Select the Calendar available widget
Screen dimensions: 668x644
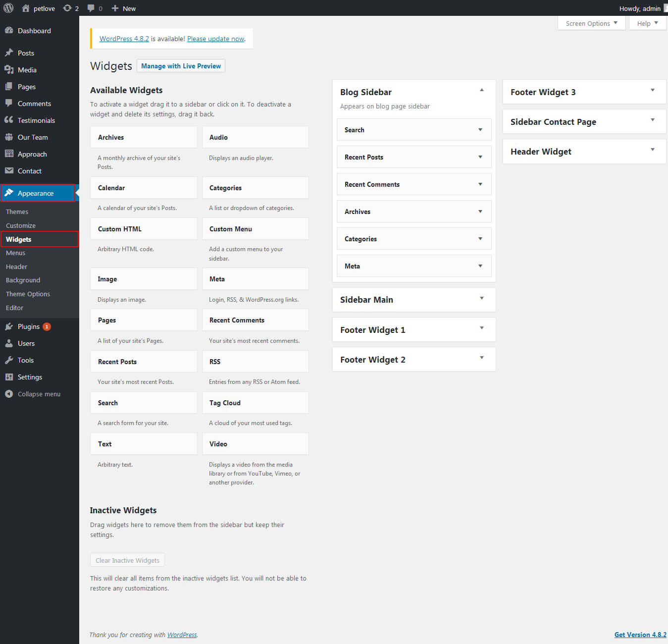click(144, 188)
